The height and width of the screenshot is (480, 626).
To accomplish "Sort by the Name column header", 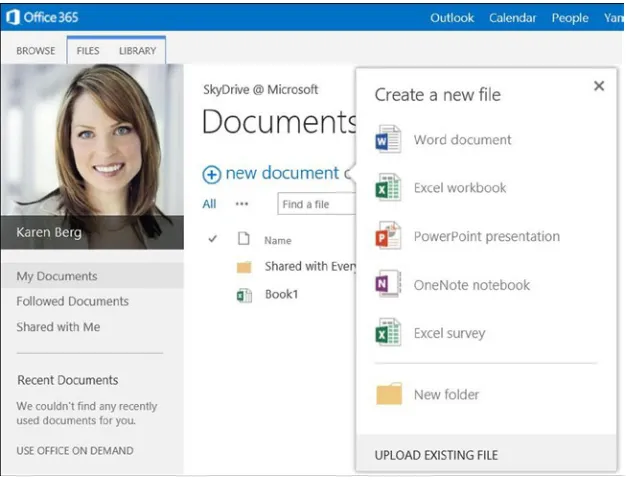I will pos(277,240).
